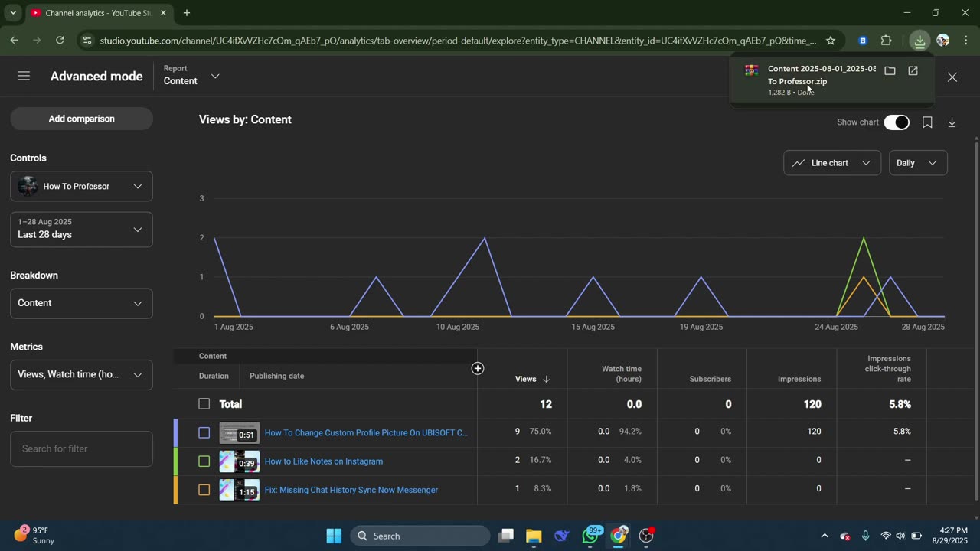
Task: Close the Advanced mode panel
Action: (952, 77)
